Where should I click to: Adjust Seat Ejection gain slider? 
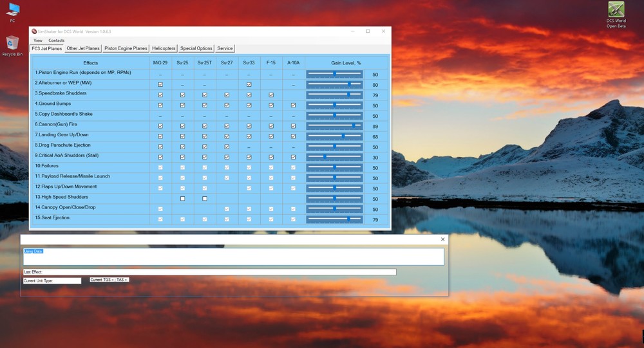point(334,219)
